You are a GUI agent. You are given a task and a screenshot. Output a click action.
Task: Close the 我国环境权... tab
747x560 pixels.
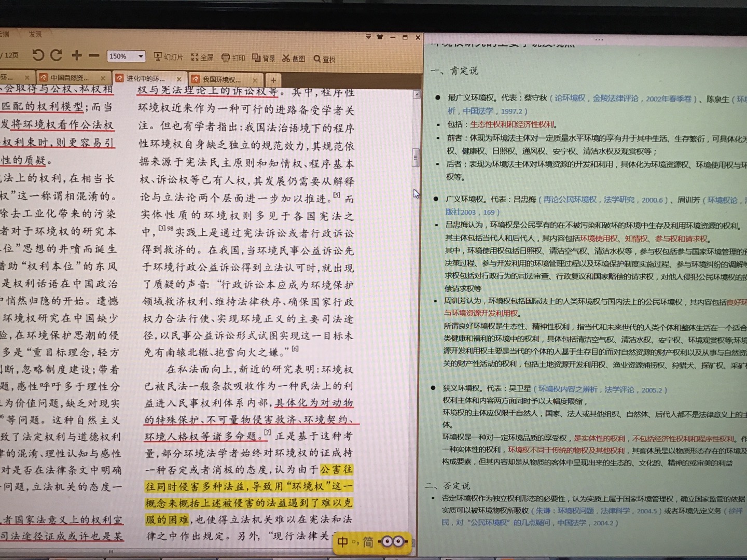point(255,80)
